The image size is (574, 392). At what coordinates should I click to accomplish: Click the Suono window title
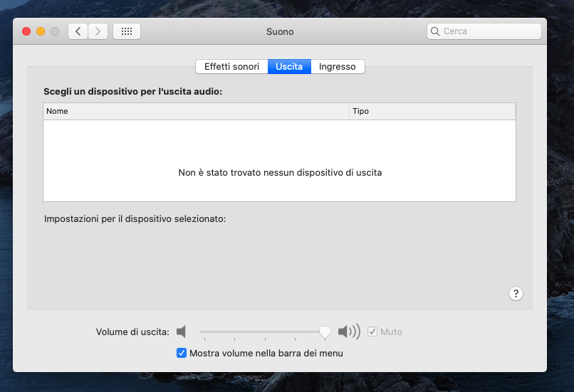click(280, 32)
